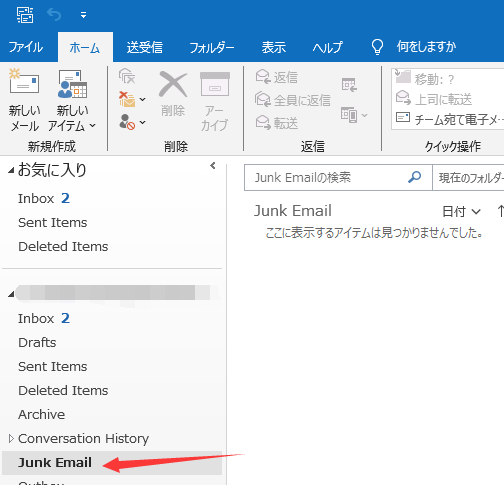The image size is (504, 485).
Task: Click the 削除 X button
Action: click(x=173, y=95)
